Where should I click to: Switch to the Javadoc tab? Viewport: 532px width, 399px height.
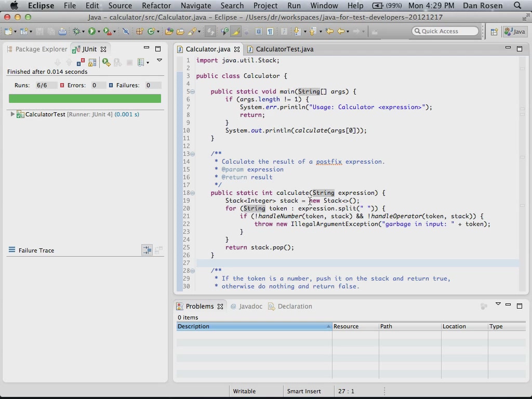tap(246, 307)
